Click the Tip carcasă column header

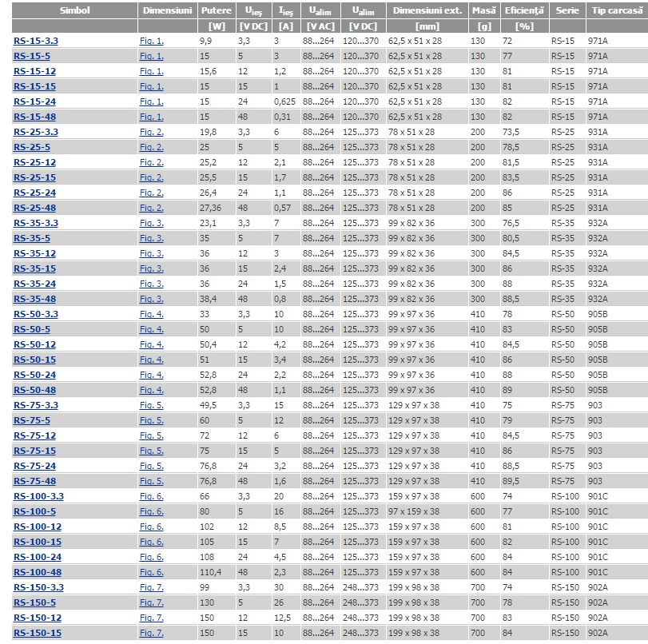617,10
